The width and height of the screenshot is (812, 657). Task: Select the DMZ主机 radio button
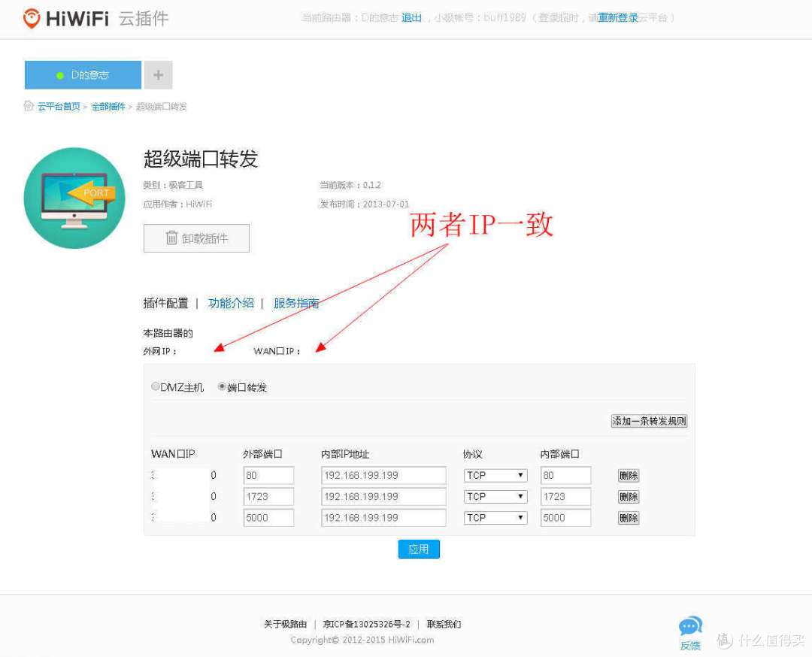pos(156,386)
